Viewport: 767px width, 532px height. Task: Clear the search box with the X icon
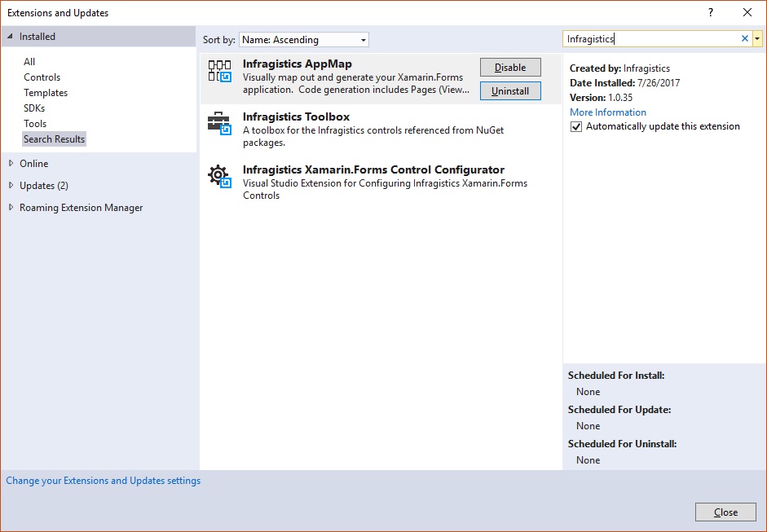744,38
